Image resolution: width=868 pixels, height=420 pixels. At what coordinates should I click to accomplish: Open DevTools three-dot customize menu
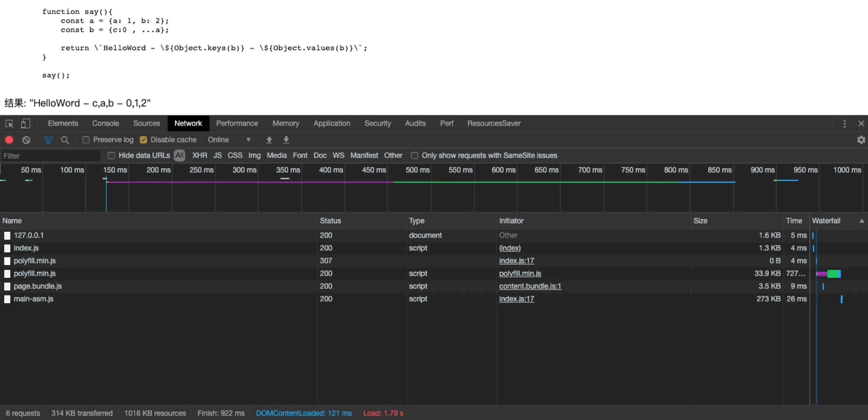[844, 123]
